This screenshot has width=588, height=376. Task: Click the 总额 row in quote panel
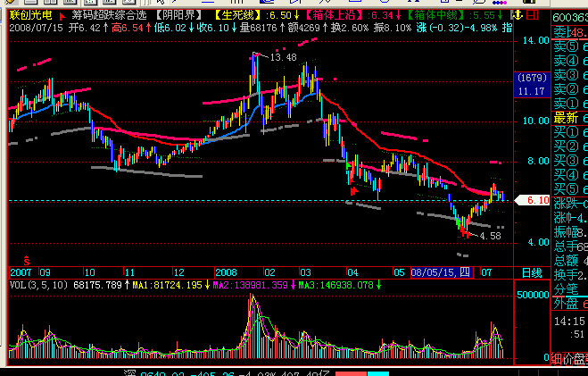pyautogui.click(x=570, y=261)
